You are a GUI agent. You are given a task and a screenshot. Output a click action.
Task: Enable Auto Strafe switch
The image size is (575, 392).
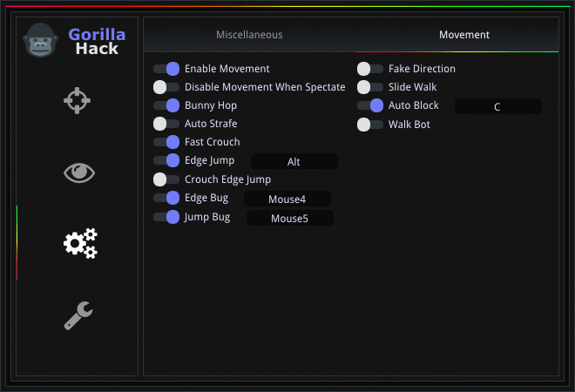tap(166, 124)
